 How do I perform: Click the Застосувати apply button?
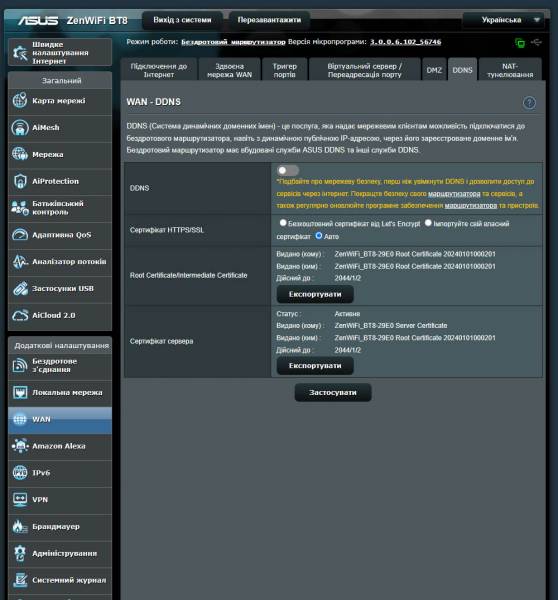[x=333, y=392]
